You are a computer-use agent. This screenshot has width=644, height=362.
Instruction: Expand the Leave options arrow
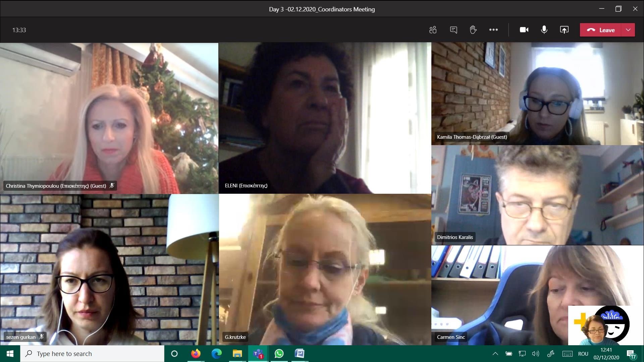click(628, 30)
